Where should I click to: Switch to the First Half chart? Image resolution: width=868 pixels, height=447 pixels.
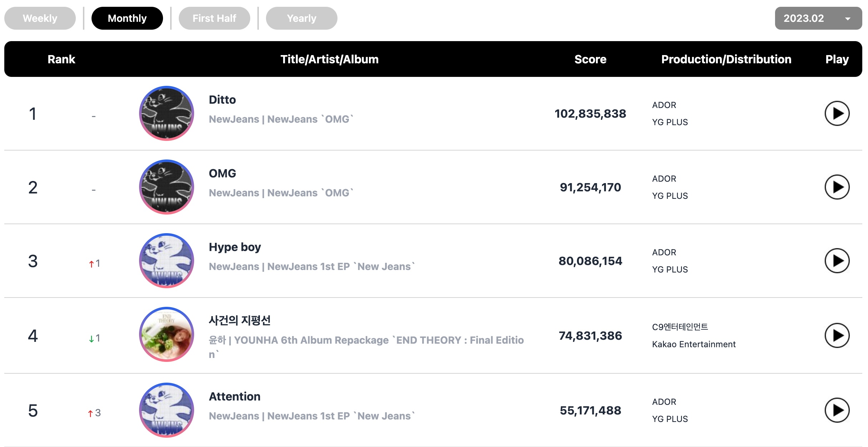(214, 18)
